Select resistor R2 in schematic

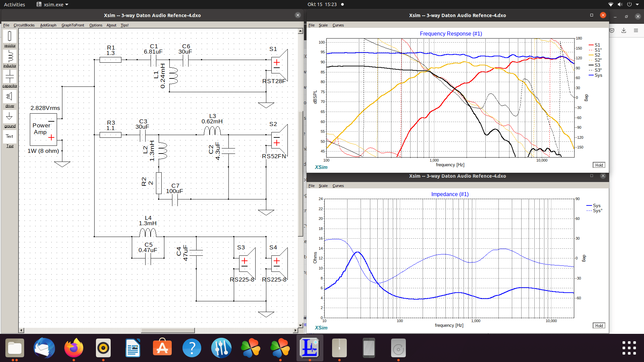(x=159, y=183)
